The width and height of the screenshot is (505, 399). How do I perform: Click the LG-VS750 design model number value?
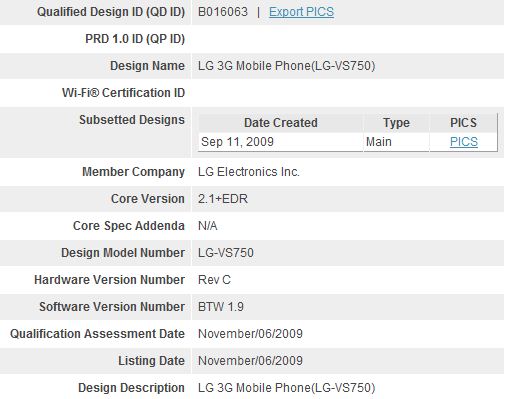coord(226,253)
